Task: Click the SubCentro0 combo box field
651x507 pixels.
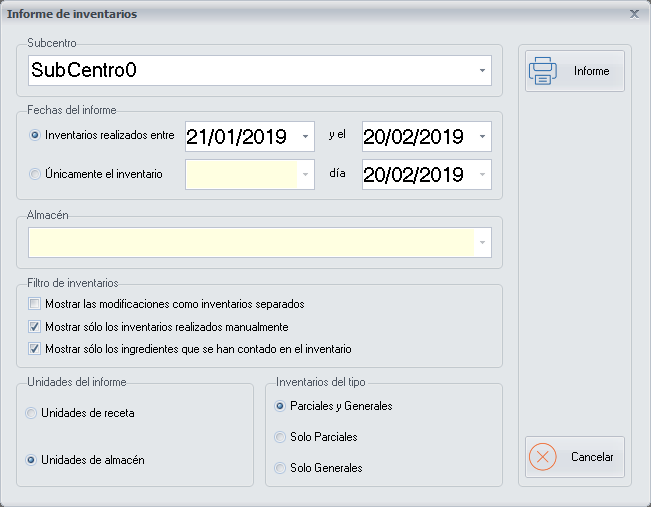Action: click(x=260, y=71)
